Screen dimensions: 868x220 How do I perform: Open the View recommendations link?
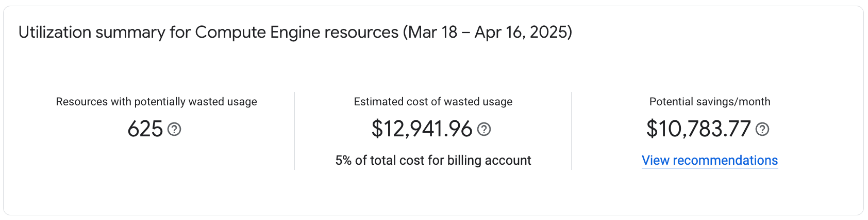point(709,161)
